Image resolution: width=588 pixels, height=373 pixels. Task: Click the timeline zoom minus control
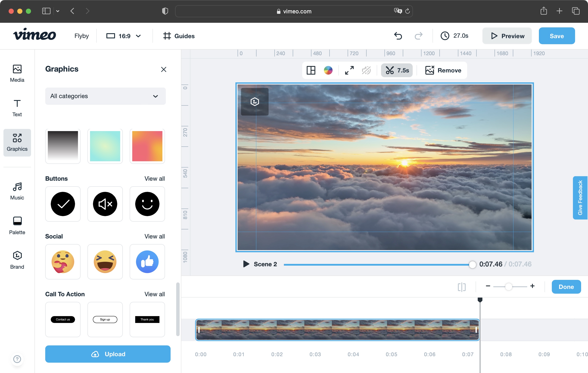(x=488, y=286)
